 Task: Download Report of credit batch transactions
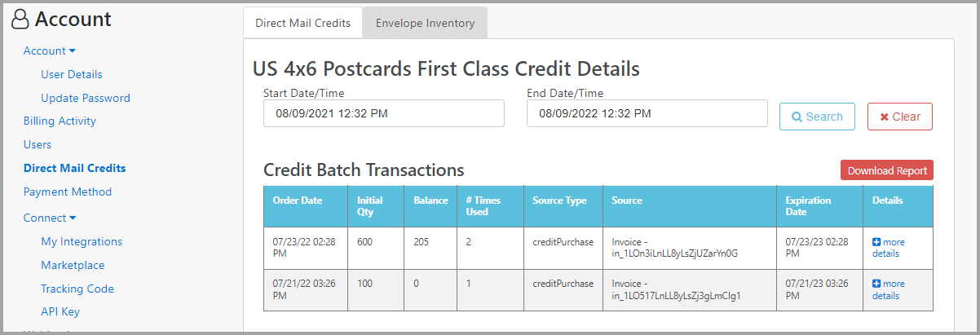887,170
